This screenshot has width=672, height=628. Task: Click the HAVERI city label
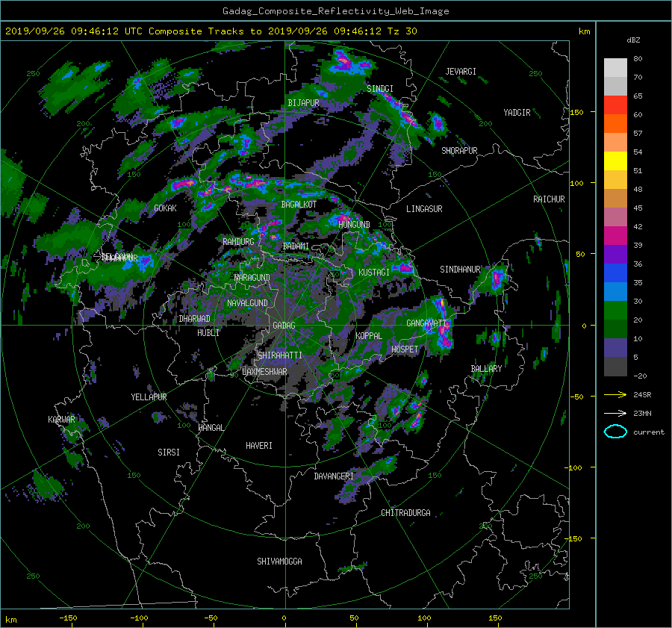[259, 446]
